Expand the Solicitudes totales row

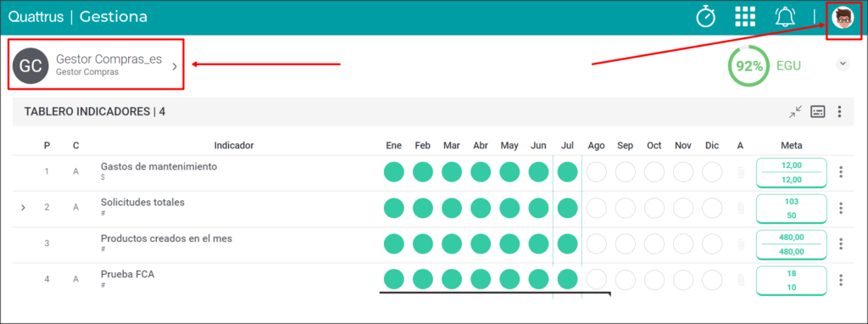[x=23, y=208]
